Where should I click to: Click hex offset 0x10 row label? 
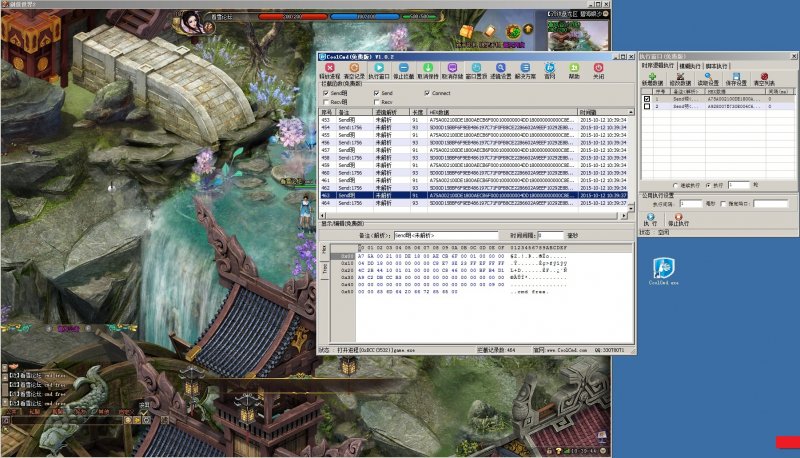coord(347,263)
